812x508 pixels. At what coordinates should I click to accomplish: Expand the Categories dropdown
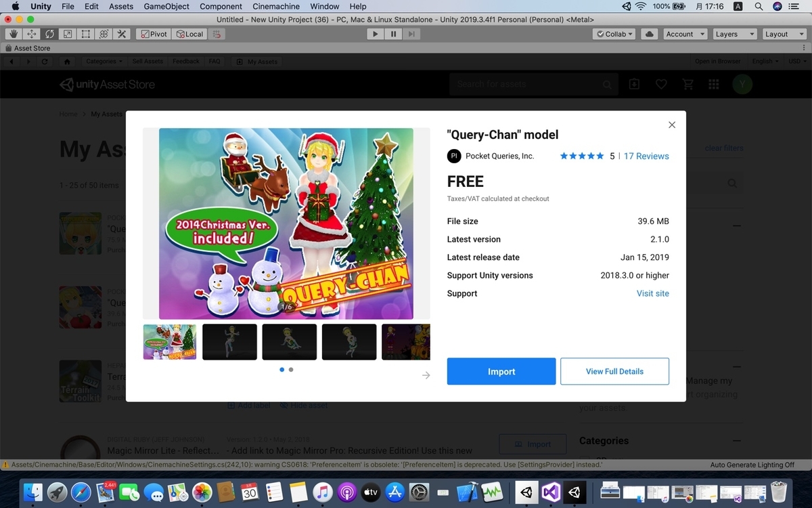point(104,62)
